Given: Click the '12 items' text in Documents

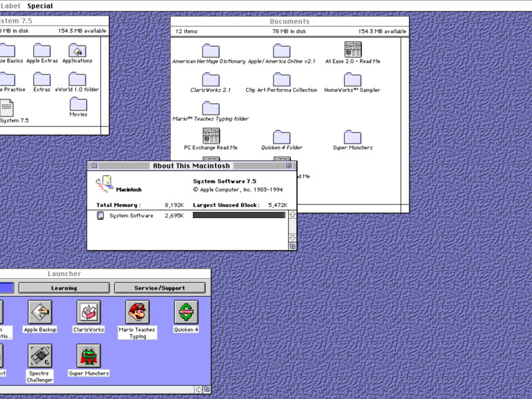Looking at the screenshot, I should (x=187, y=31).
